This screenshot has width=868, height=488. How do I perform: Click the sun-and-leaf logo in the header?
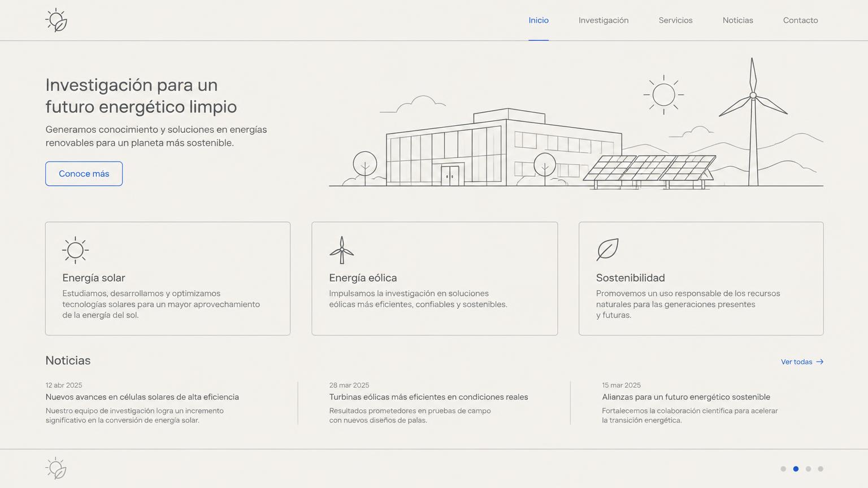click(x=57, y=20)
